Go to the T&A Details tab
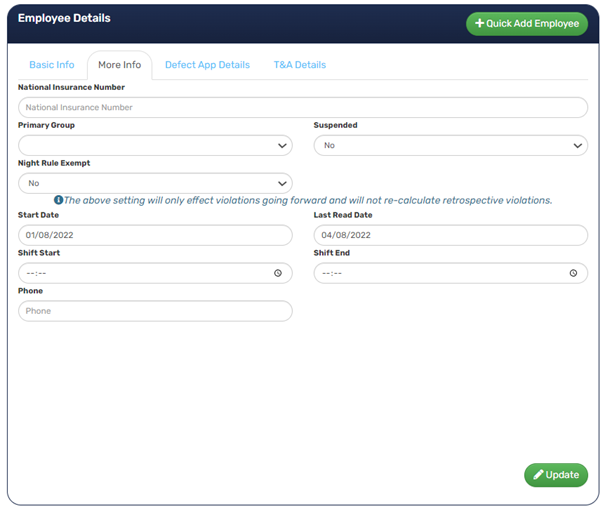This screenshot has width=605, height=511. (299, 65)
